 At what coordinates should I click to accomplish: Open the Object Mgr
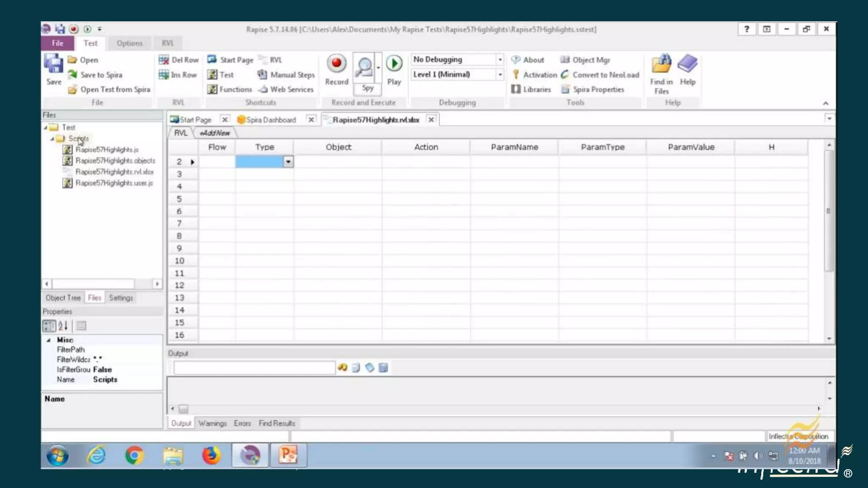(x=585, y=60)
